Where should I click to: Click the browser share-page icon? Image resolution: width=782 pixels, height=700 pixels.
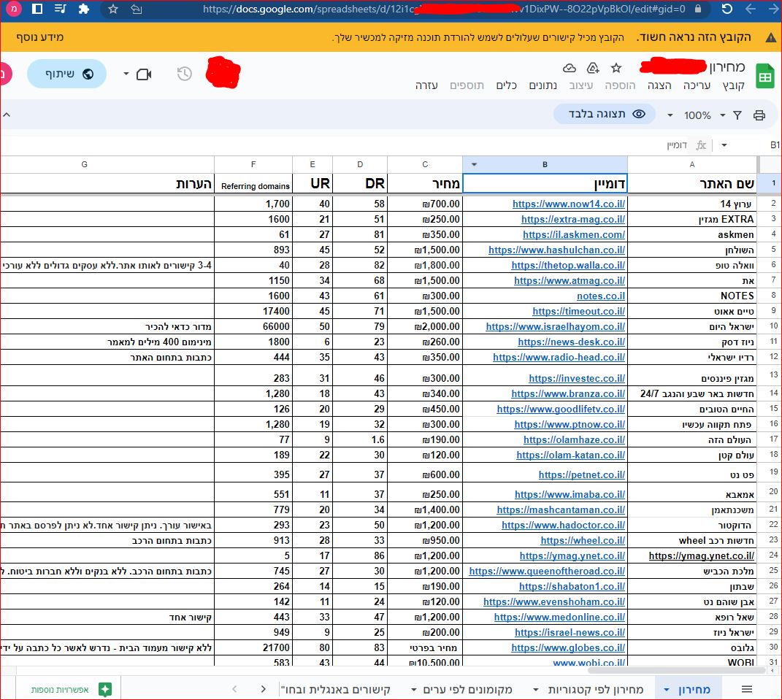pos(136,9)
